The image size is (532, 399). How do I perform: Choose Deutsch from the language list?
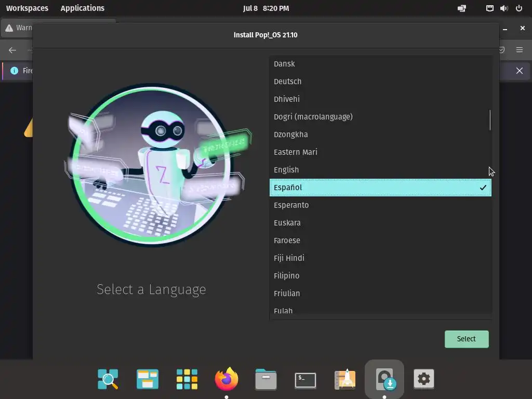tap(380, 82)
